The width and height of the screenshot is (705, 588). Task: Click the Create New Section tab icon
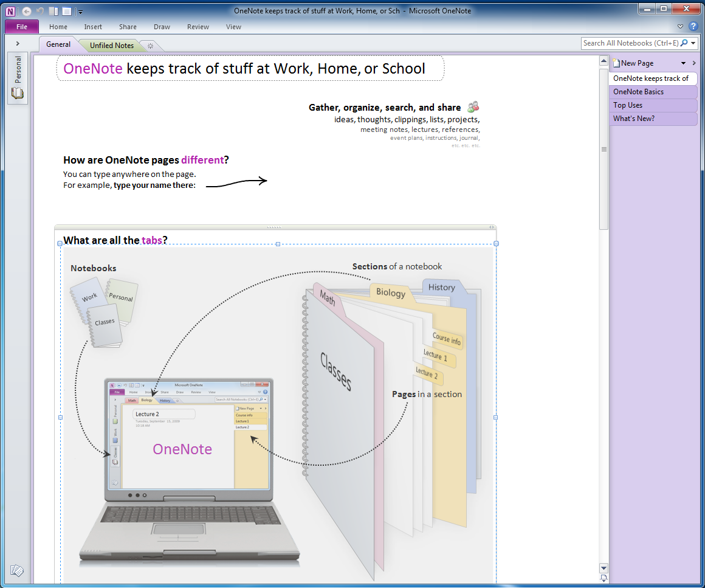150,46
